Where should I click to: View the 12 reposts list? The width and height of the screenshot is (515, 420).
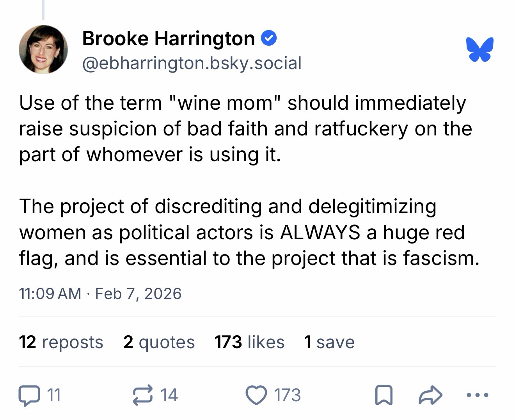(61, 342)
